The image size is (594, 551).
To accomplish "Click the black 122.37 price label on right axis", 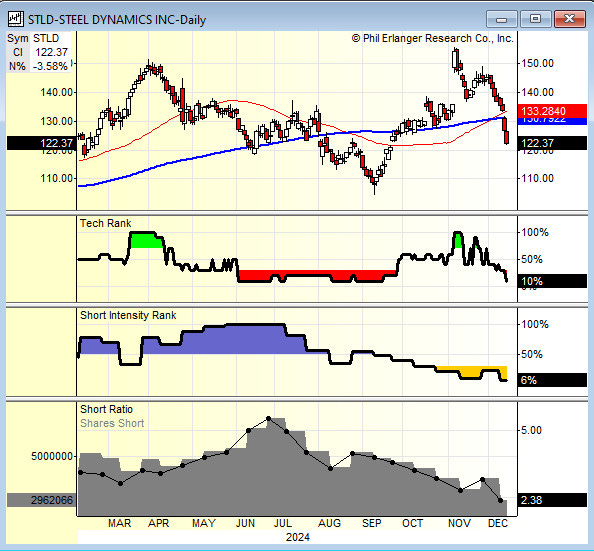I will [x=552, y=143].
